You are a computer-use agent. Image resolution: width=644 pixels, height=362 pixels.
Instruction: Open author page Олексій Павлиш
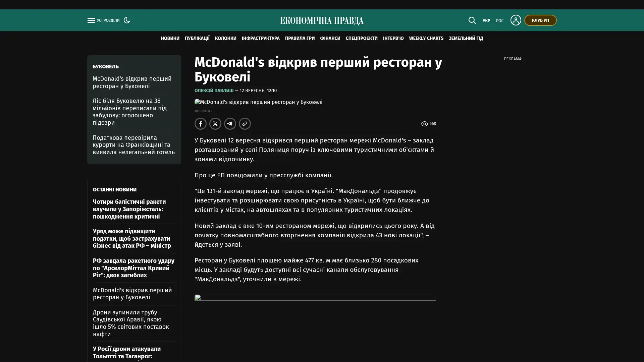coord(214,90)
